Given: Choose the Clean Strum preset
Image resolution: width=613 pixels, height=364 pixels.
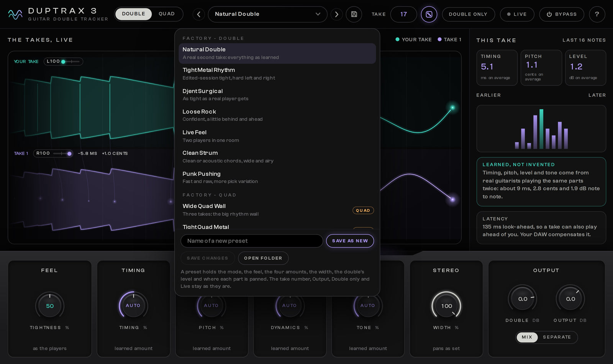Looking at the screenshot, I should [277, 157].
